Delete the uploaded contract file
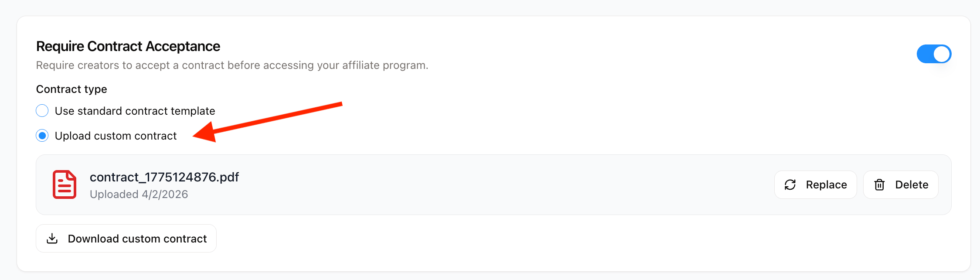The width and height of the screenshot is (980, 280). coord(901,185)
